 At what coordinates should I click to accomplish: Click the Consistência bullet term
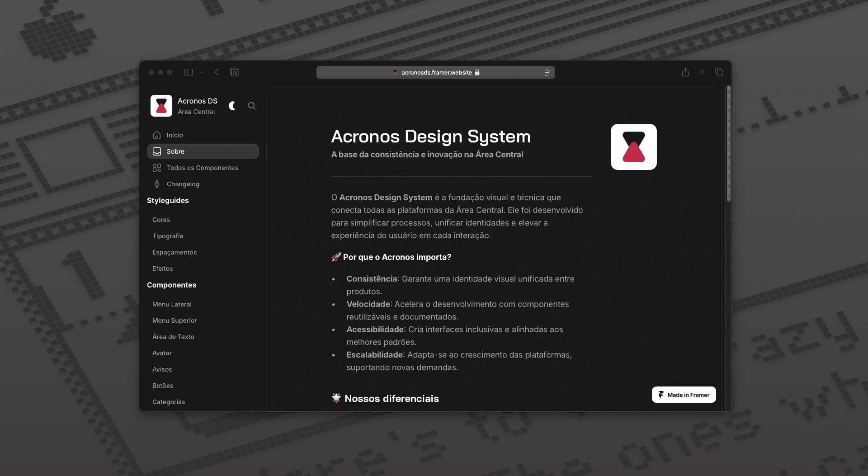pos(372,279)
